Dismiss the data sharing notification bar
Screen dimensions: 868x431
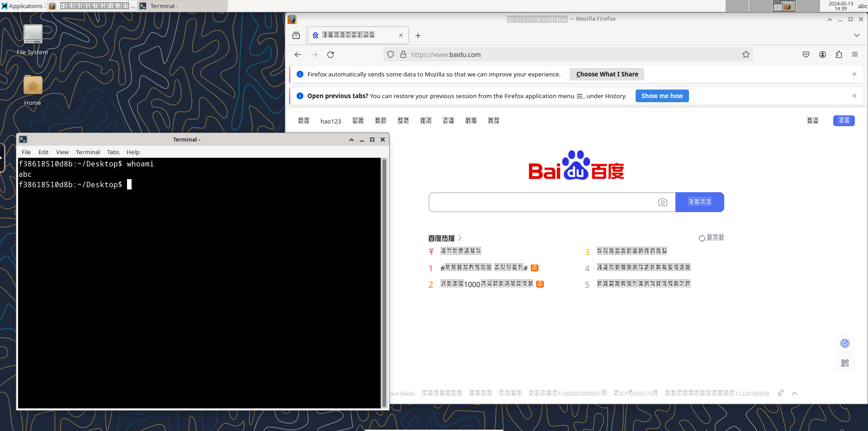(x=854, y=74)
